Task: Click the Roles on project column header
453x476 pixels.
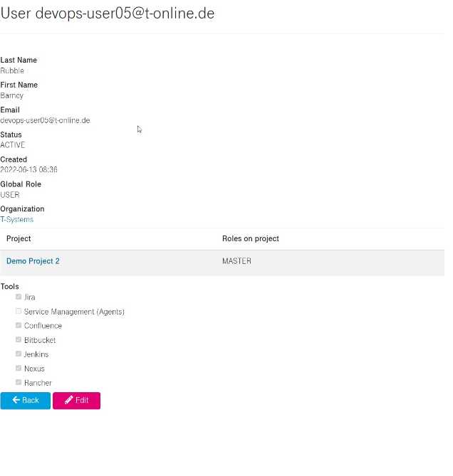Action: pyautogui.click(x=250, y=238)
